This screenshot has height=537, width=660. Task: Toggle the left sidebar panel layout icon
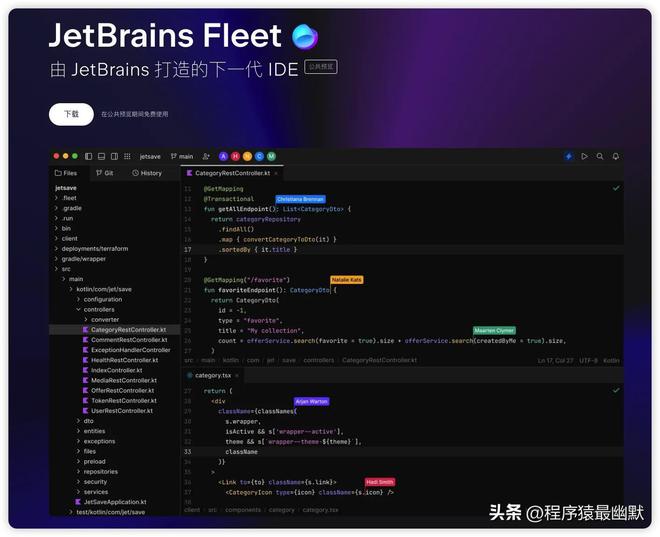pyautogui.click(x=89, y=157)
